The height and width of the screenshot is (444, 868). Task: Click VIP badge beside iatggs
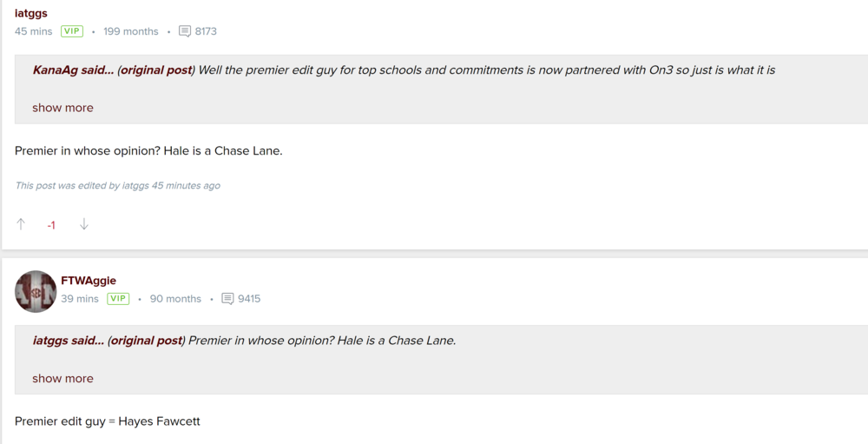[x=71, y=31]
